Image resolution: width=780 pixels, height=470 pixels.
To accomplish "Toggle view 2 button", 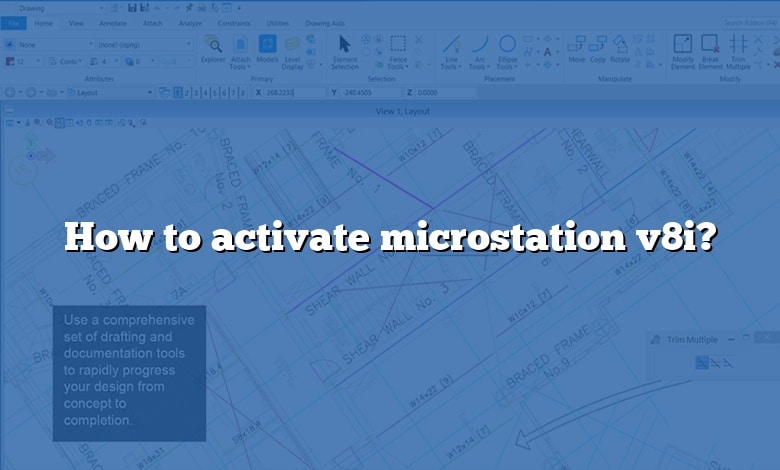I will (x=187, y=93).
